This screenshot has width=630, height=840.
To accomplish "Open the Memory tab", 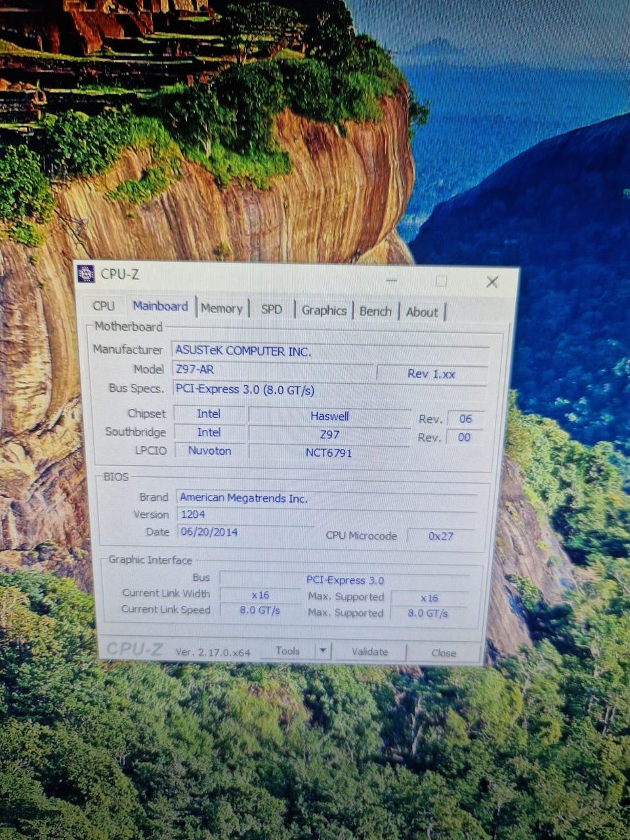I will coord(222,308).
